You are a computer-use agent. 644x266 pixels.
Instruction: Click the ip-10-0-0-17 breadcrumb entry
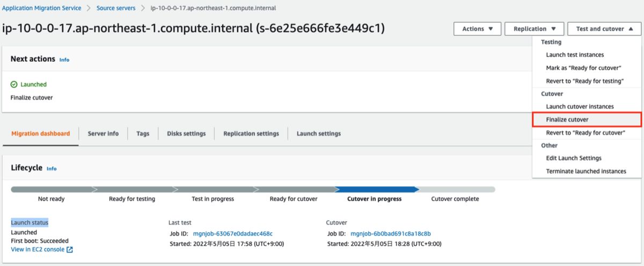(x=214, y=8)
